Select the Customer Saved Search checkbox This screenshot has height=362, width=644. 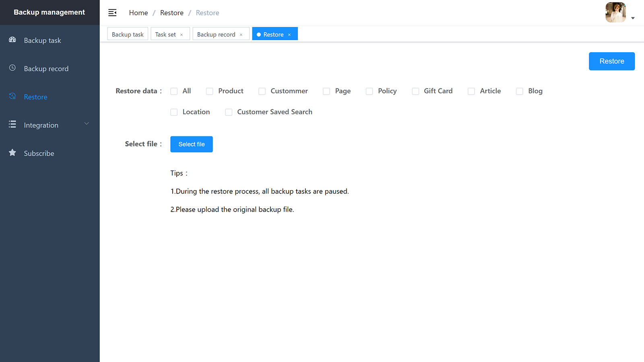(x=229, y=112)
